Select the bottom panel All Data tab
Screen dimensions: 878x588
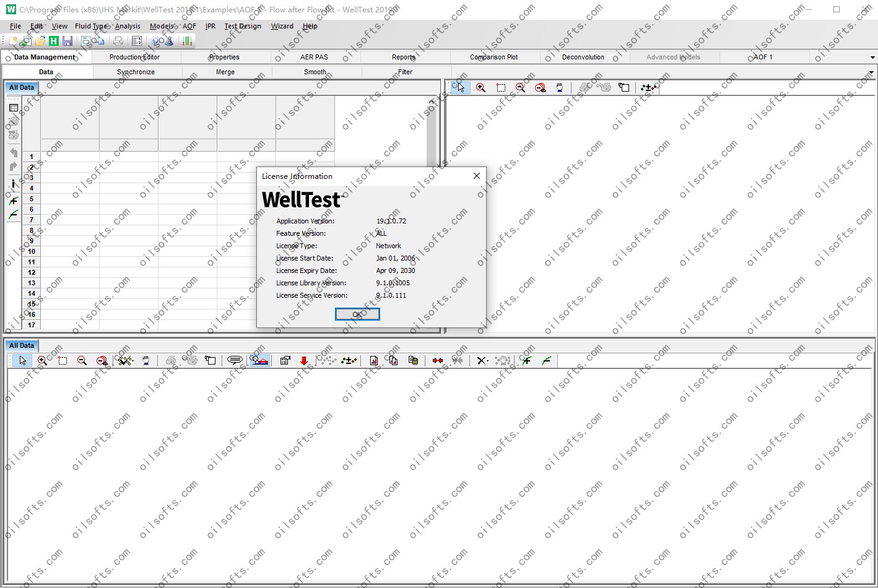[22, 345]
